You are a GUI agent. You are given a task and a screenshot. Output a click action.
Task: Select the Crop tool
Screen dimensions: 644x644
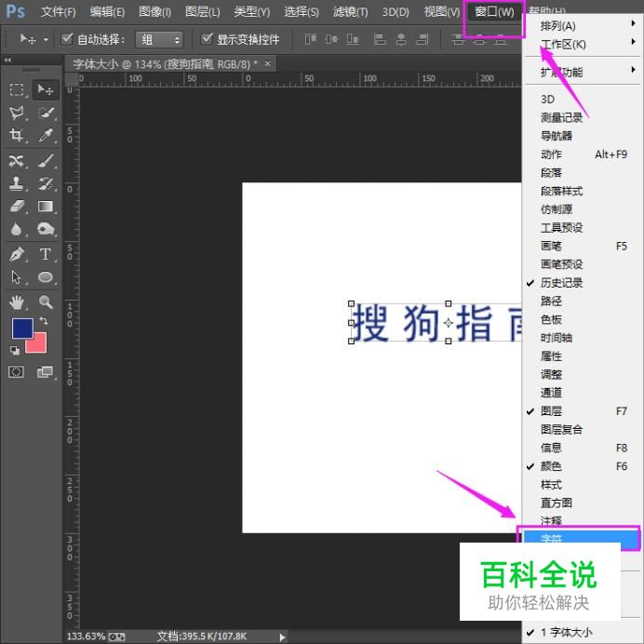coord(17,135)
